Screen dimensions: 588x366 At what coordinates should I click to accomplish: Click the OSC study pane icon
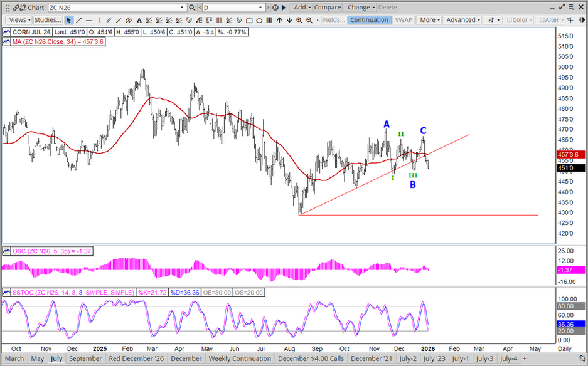[x=6, y=251]
